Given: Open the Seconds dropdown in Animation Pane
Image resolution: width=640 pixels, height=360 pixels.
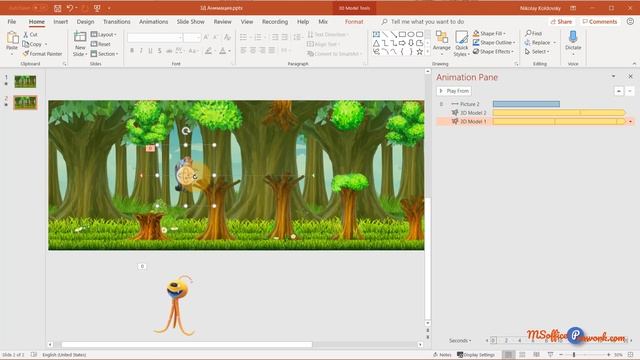Looking at the screenshot, I should 460,340.
